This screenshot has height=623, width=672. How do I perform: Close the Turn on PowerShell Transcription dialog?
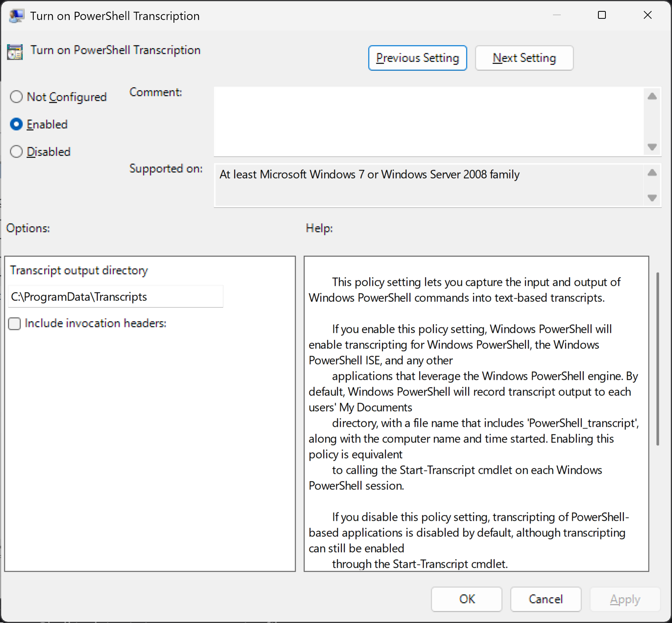[x=648, y=15]
